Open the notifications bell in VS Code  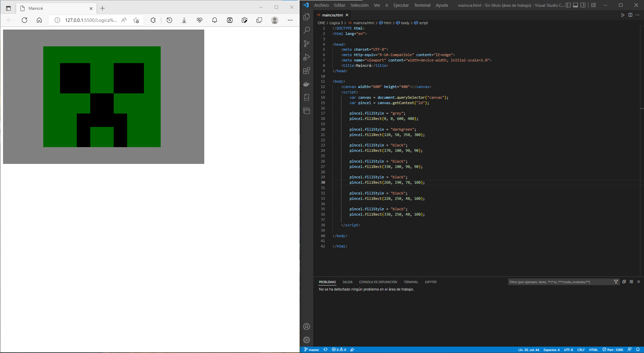pos(638,350)
